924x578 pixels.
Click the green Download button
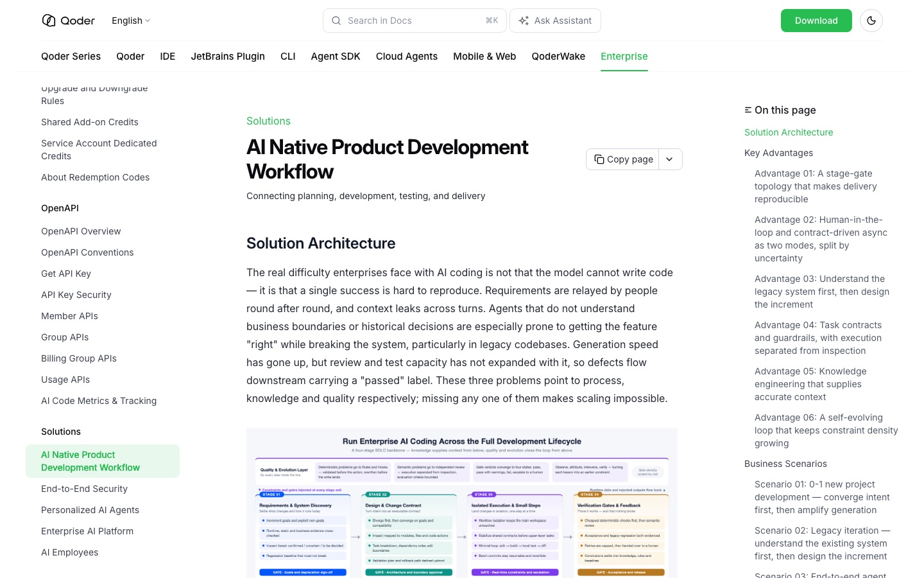[x=816, y=21]
